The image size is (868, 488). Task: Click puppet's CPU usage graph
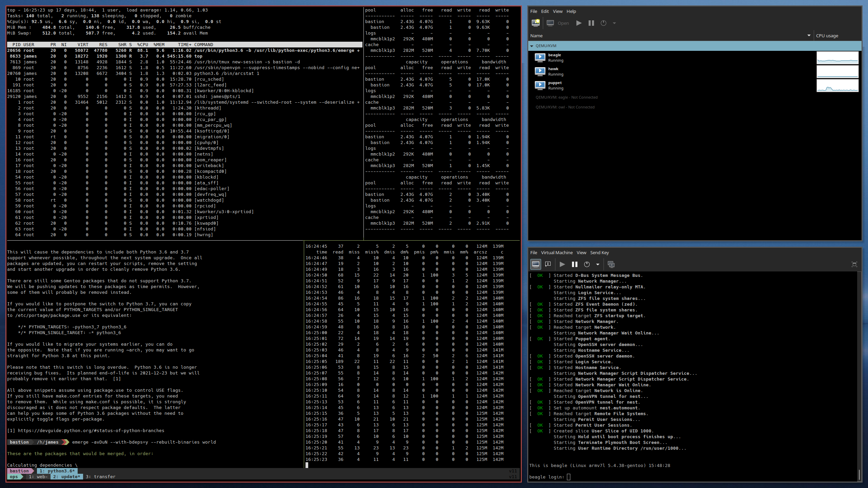tap(837, 85)
